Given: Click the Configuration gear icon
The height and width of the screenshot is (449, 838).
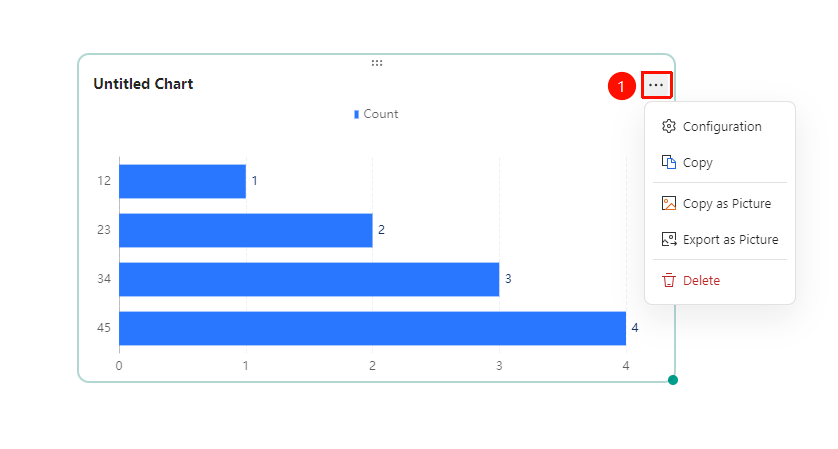Looking at the screenshot, I should point(669,126).
